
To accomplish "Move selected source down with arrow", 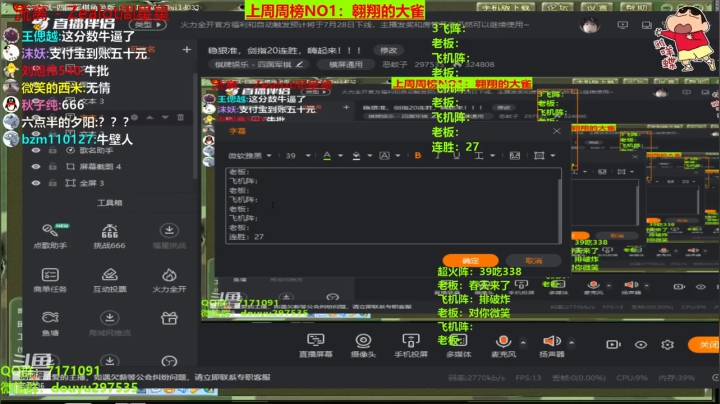I will [x=165, y=118].
